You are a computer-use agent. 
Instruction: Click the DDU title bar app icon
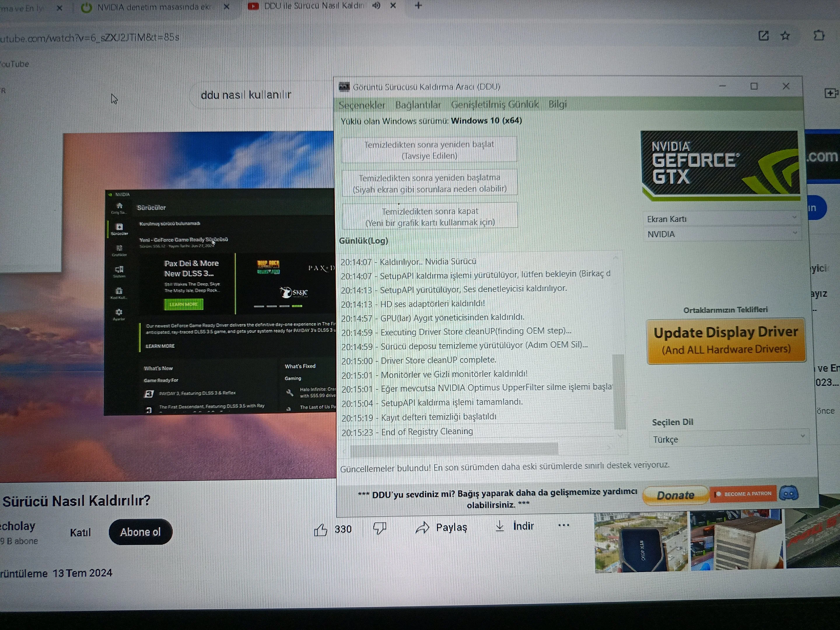click(344, 87)
